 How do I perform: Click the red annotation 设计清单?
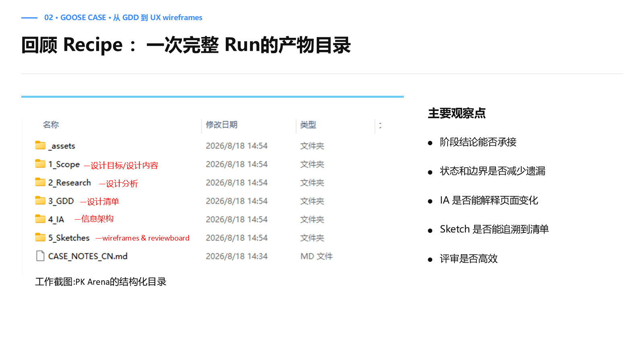(x=103, y=202)
